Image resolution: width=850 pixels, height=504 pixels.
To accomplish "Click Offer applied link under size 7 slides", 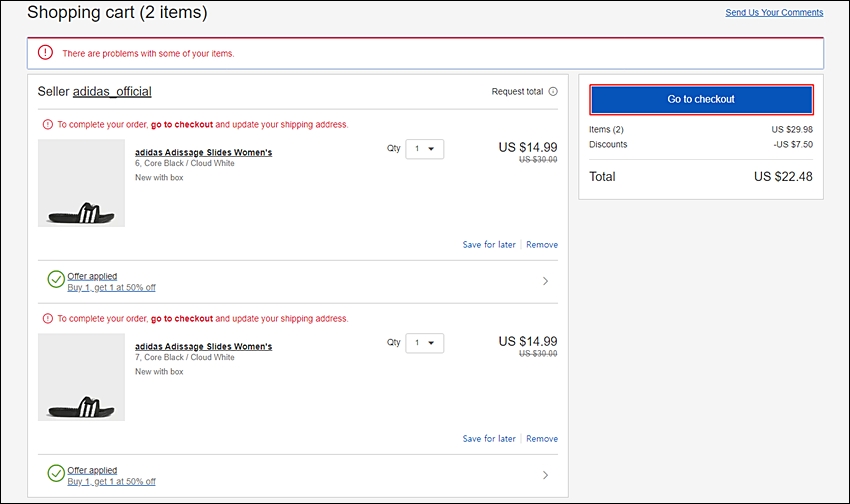I will (92, 470).
